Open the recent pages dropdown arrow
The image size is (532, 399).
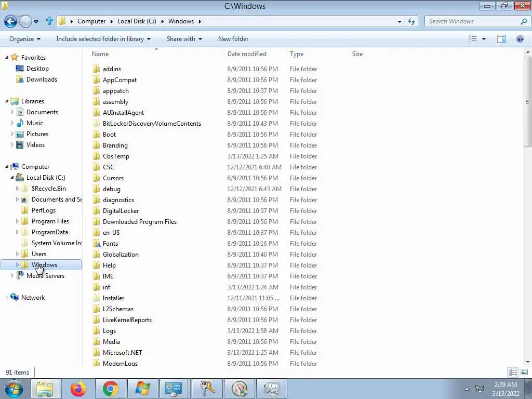(36, 22)
